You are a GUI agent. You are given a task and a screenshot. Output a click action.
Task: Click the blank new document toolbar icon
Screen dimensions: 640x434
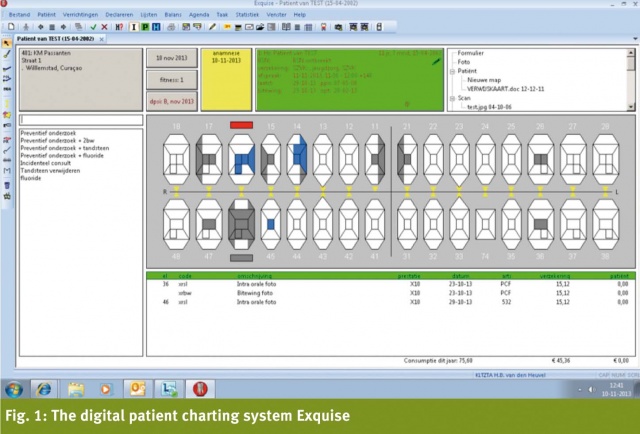[11, 27]
